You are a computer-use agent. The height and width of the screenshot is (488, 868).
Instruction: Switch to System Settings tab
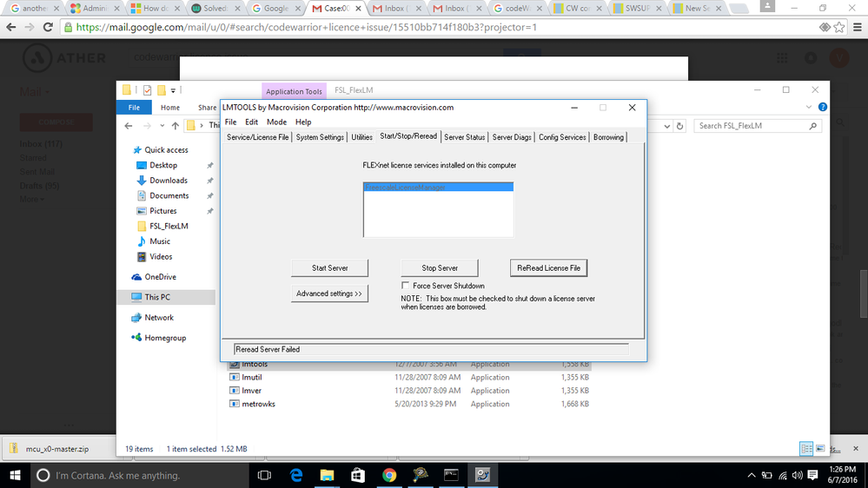320,137
